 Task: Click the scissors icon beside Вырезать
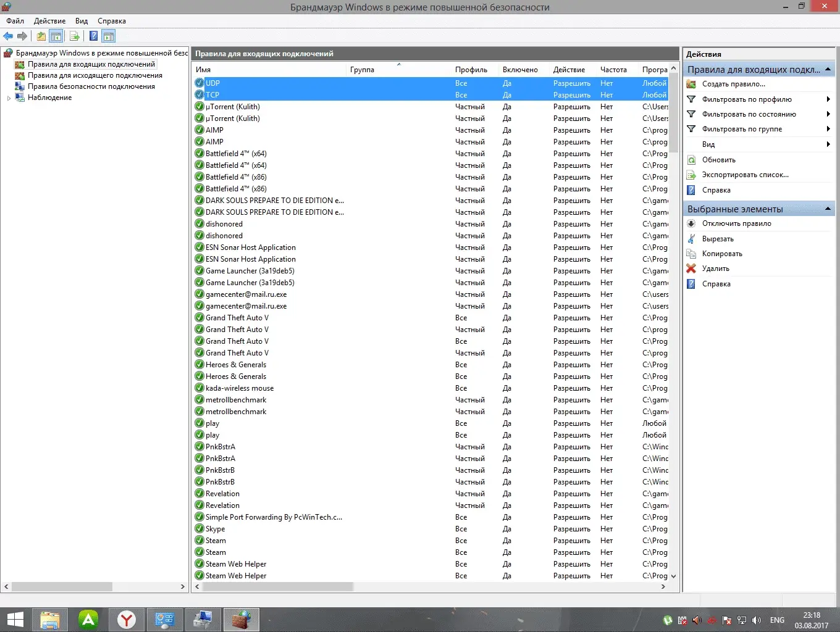click(x=691, y=239)
